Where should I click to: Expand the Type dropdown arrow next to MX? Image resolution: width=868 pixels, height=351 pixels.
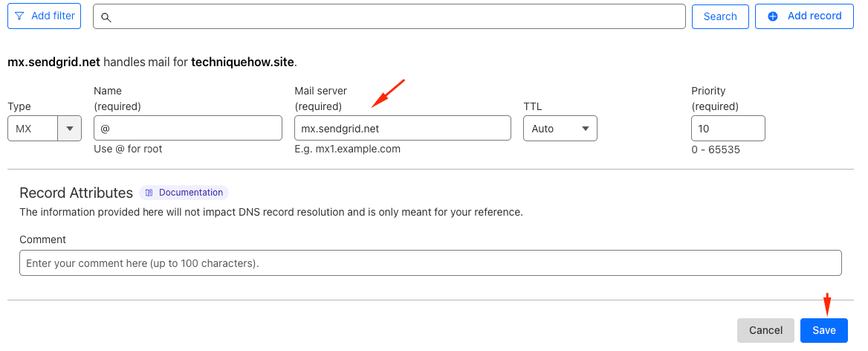[70, 129]
